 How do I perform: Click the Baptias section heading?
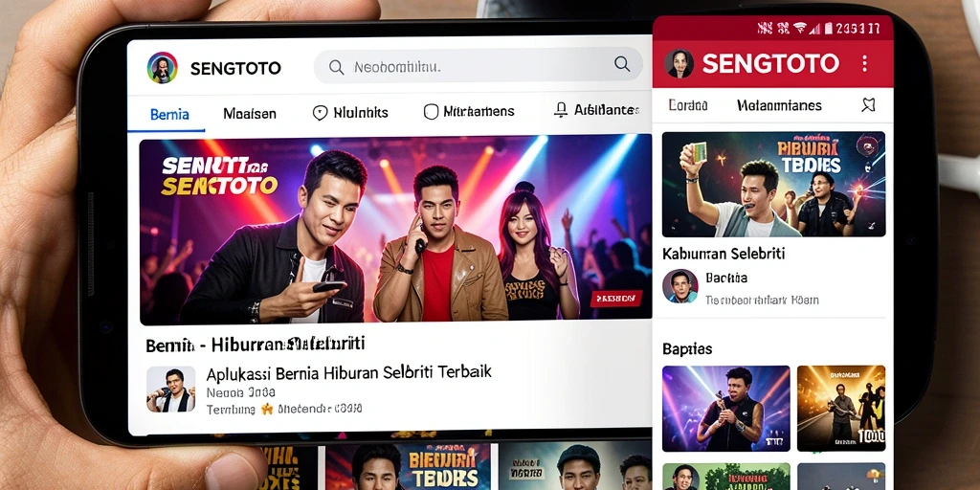(x=687, y=348)
